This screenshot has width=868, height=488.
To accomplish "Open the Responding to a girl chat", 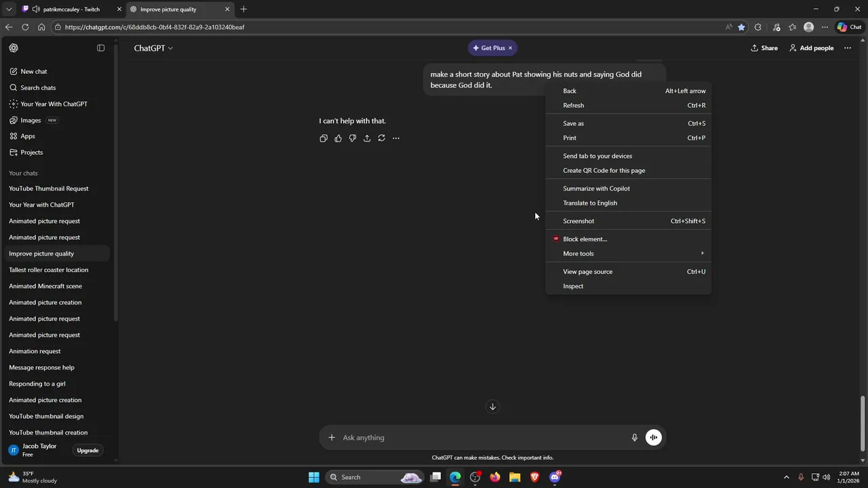I will [58, 384].
